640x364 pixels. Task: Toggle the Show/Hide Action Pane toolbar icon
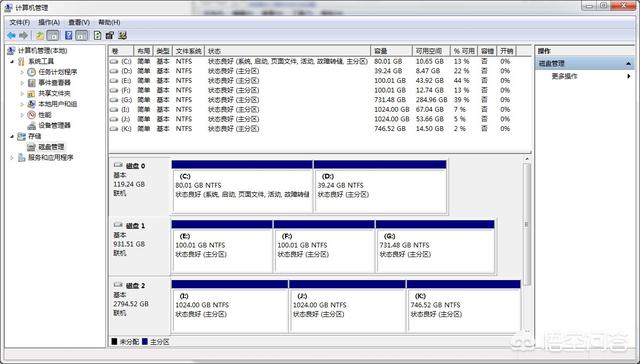point(82,36)
